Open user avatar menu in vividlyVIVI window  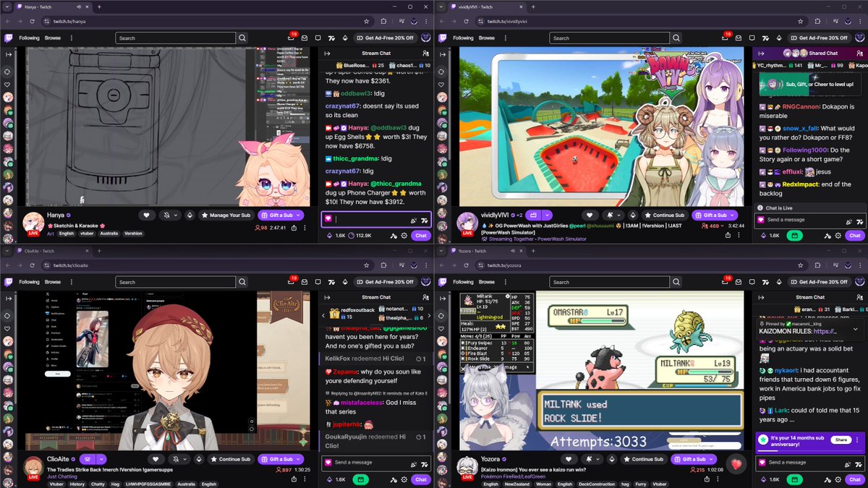(x=859, y=38)
